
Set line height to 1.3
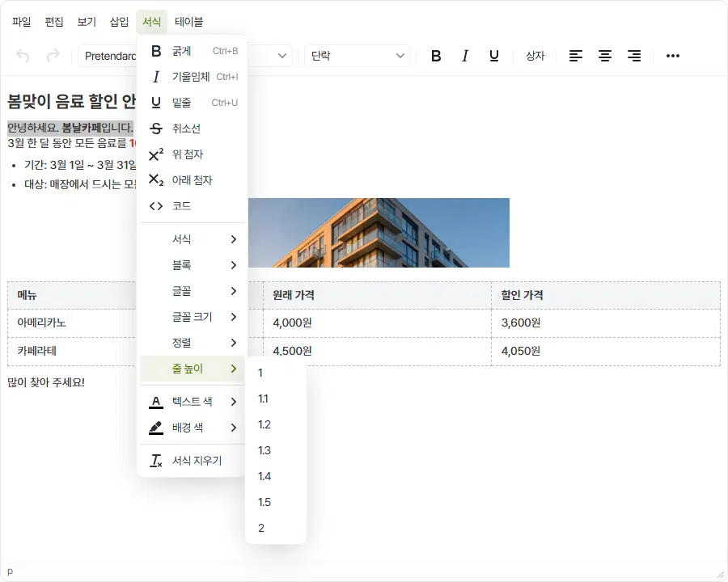coord(275,451)
